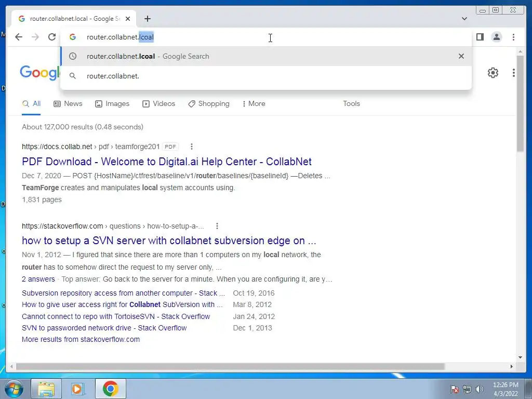Image resolution: width=532 pixels, height=399 pixels.
Task: Go back to the previous page
Action: (x=19, y=37)
